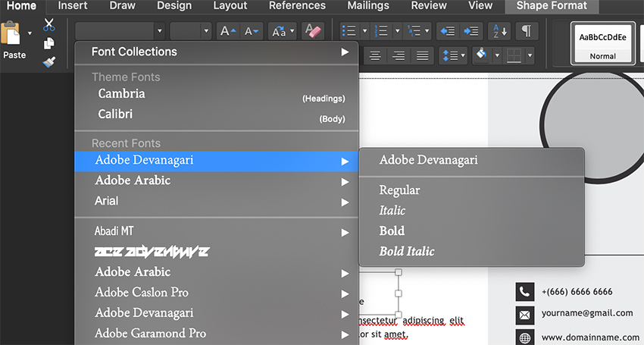Expand the Arial font submenu arrow

coord(345,202)
